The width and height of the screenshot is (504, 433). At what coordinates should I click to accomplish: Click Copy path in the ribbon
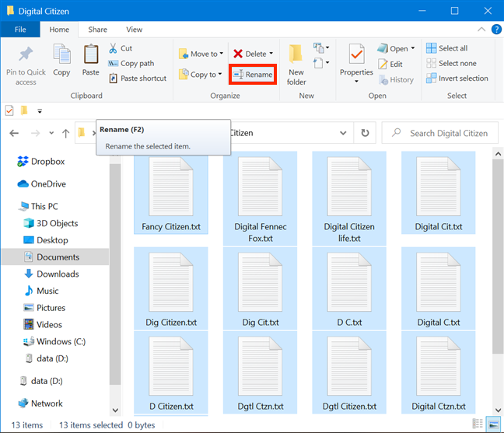(x=131, y=63)
